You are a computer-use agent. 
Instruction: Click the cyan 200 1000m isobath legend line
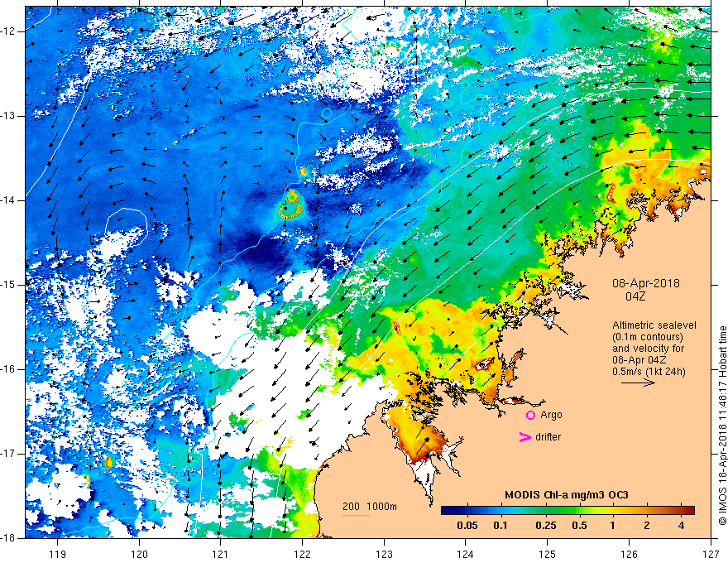[x=356, y=515]
